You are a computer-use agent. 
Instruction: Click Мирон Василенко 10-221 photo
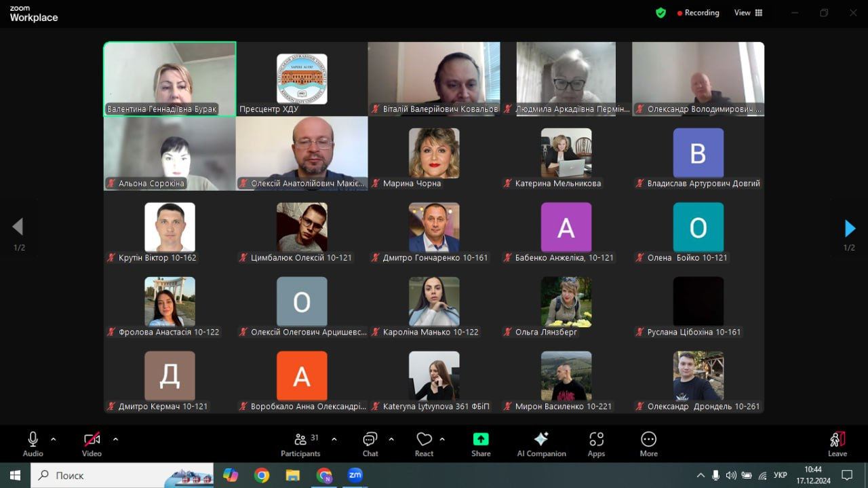click(x=566, y=376)
